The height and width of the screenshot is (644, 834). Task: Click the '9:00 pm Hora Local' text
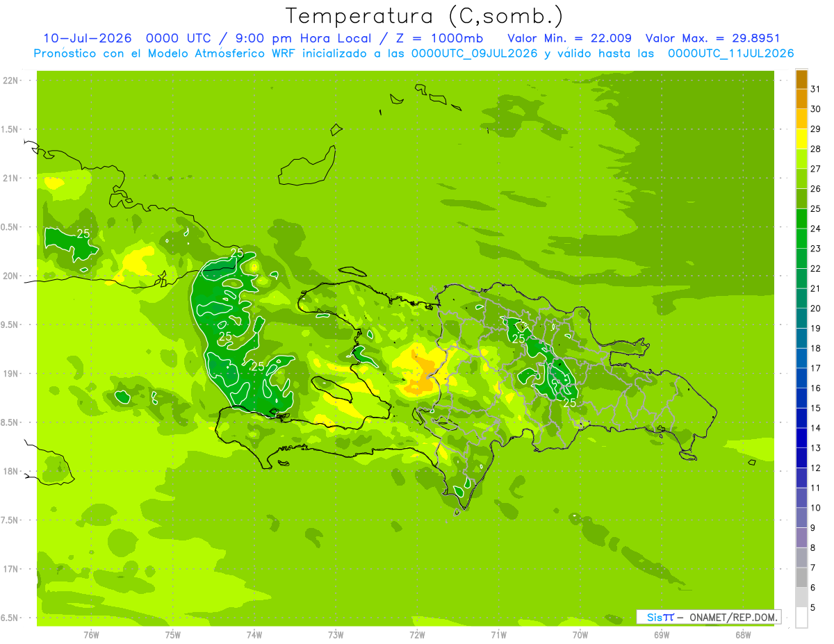(x=305, y=38)
